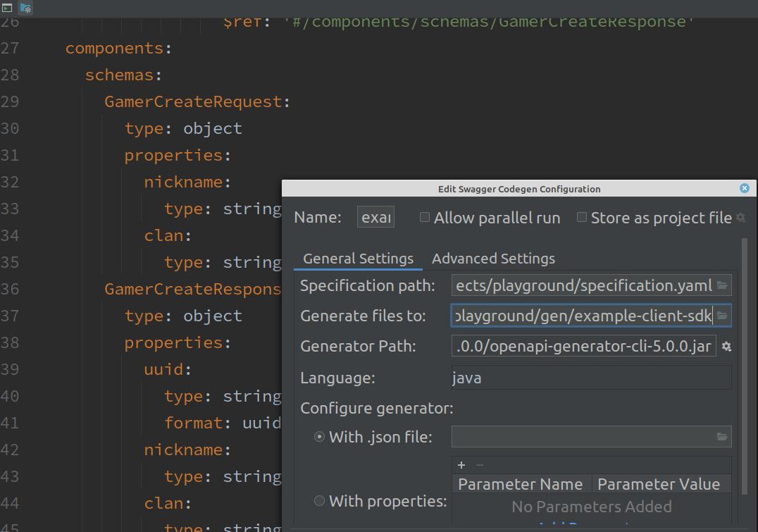Viewport: 758px width, 532px height.
Task: Click 'type: string' on line 33
Action: click(x=223, y=209)
